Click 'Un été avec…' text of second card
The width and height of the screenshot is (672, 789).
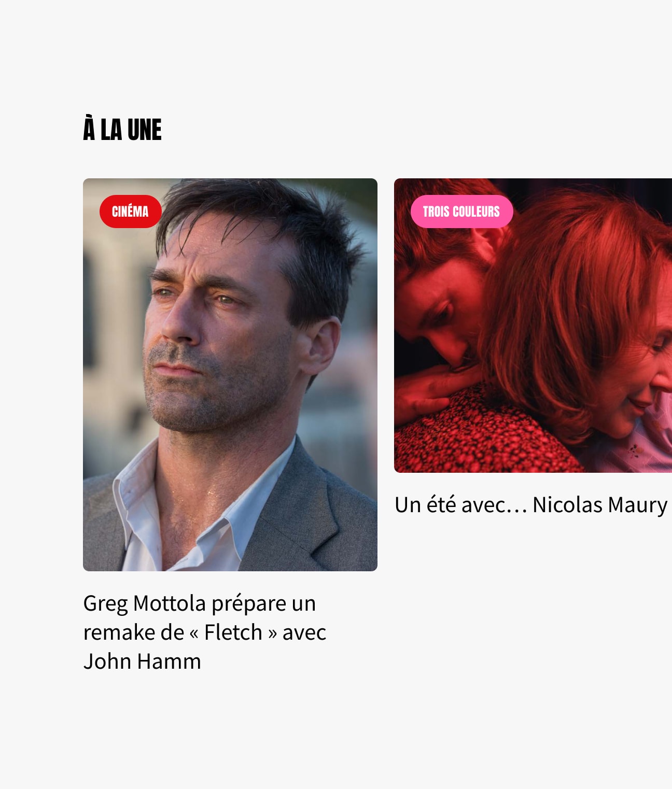click(460, 504)
